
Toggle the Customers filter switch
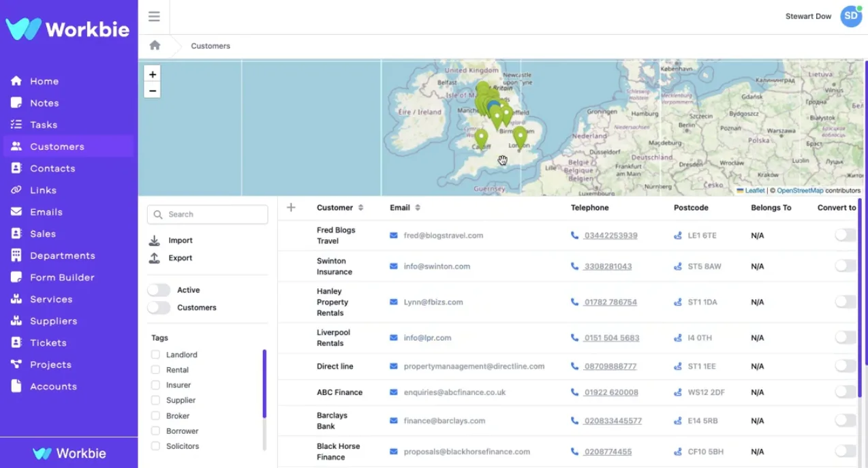(x=159, y=308)
